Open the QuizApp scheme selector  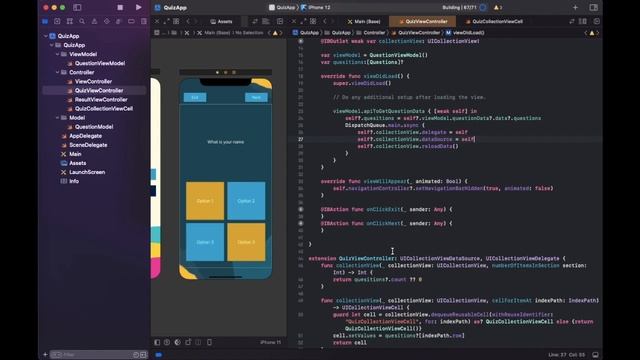[x=282, y=7]
